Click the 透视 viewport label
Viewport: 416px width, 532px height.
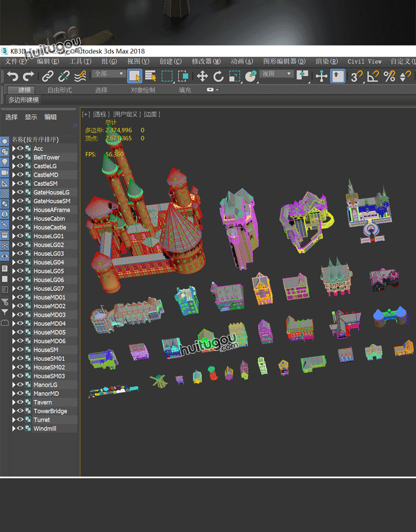101,114
